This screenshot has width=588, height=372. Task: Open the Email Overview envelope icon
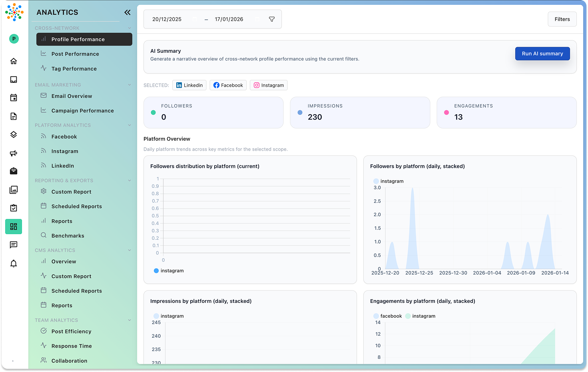44,96
